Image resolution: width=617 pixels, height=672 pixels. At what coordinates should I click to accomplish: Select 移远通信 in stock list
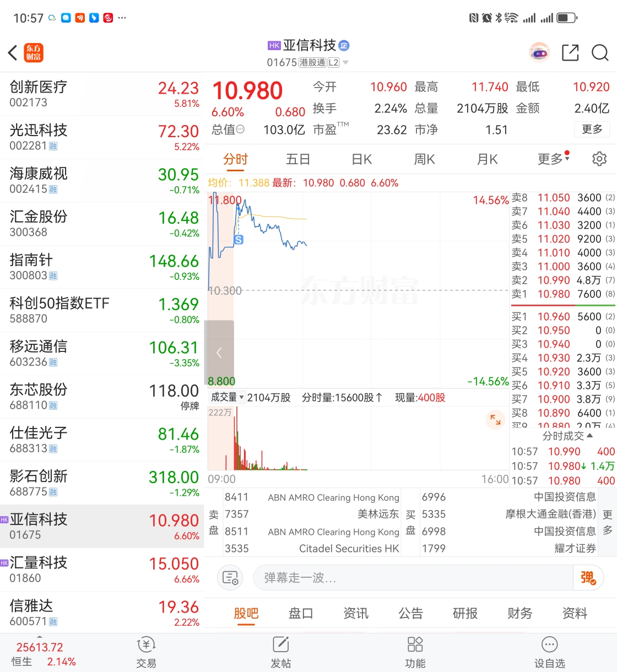pos(102,354)
